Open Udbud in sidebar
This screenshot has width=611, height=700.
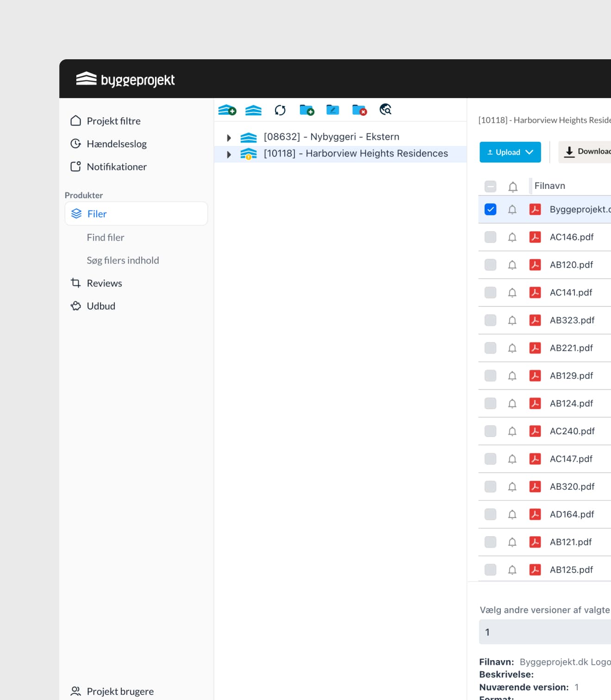pos(93,306)
